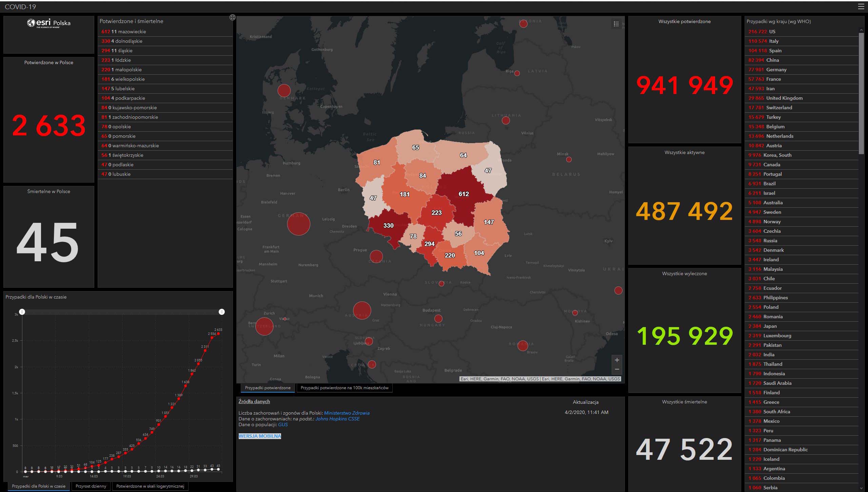
Task: Open the hamburger menu in the header
Action: (861, 6)
